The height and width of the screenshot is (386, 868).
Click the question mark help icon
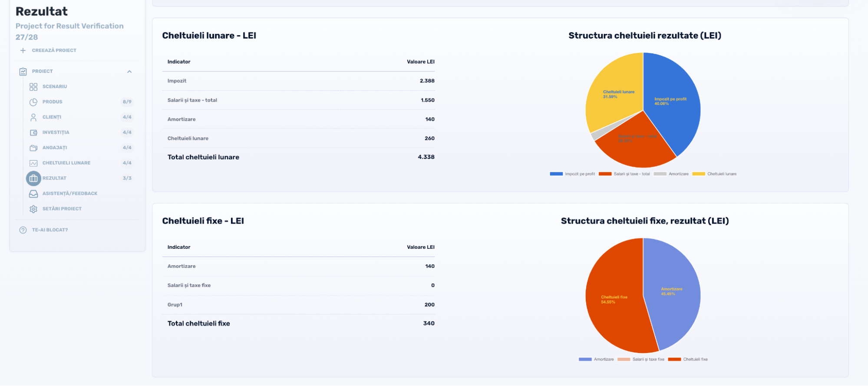click(x=23, y=230)
